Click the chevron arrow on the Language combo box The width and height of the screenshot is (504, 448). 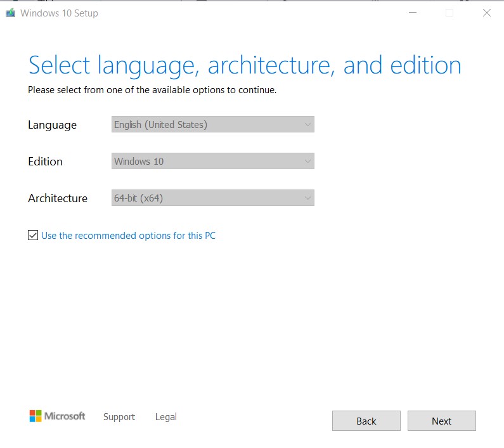click(x=307, y=125)
